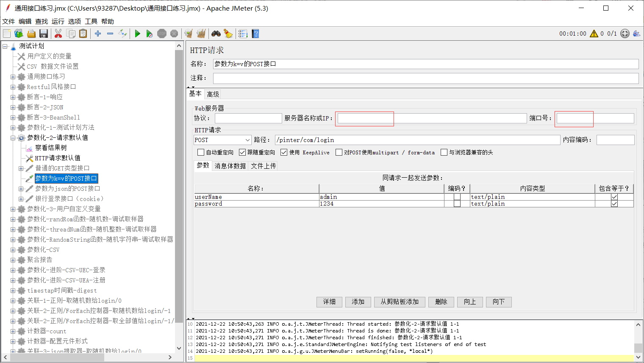Open Search with the binoculars icon
The image size is (644, 363).
tap(216, 34)
